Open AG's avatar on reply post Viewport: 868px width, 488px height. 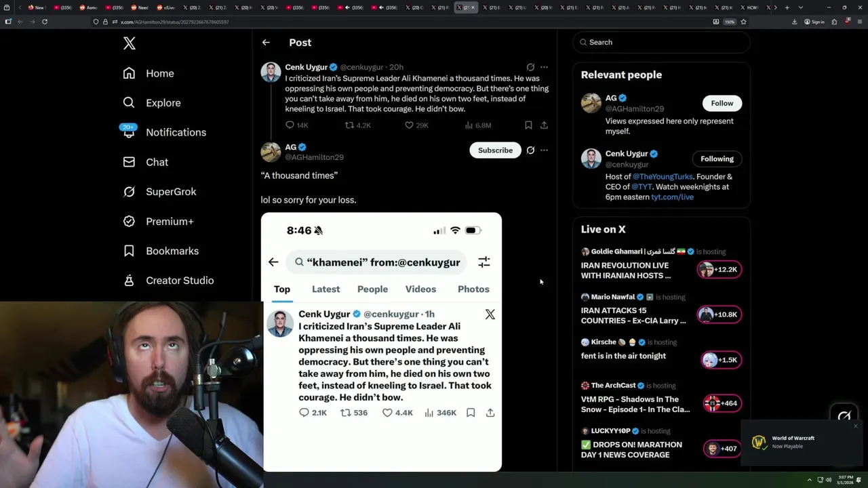[271, 152]
